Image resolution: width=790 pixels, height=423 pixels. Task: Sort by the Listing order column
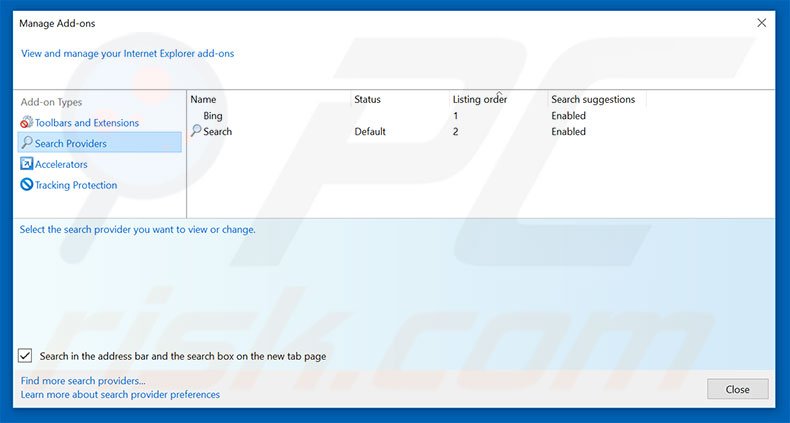pyautogui.click(x=480, y=99)
